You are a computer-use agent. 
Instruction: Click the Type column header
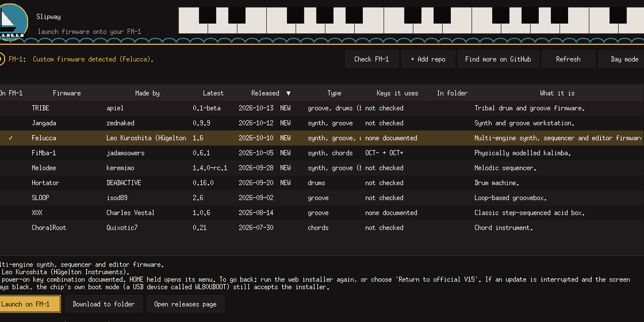(x=334, y=93)
